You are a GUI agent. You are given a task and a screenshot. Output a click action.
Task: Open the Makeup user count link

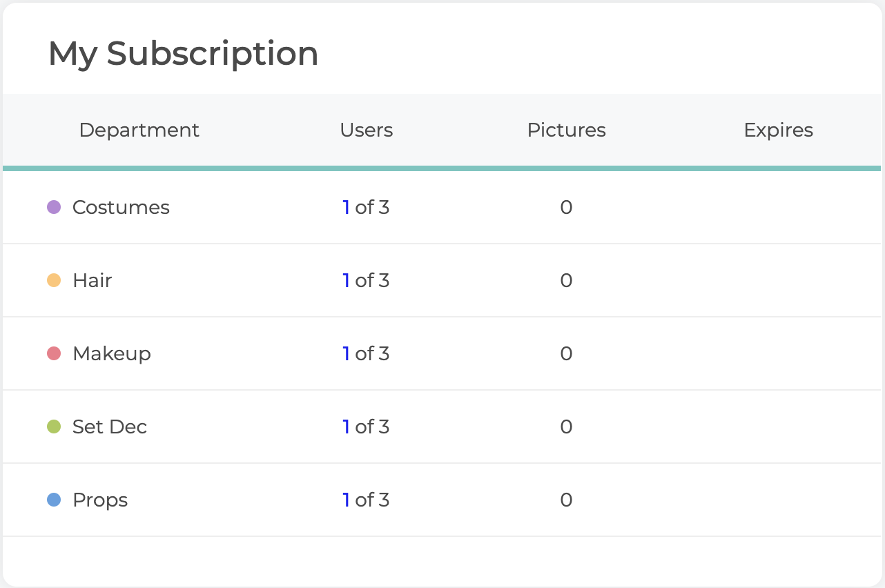pos(346,353)
